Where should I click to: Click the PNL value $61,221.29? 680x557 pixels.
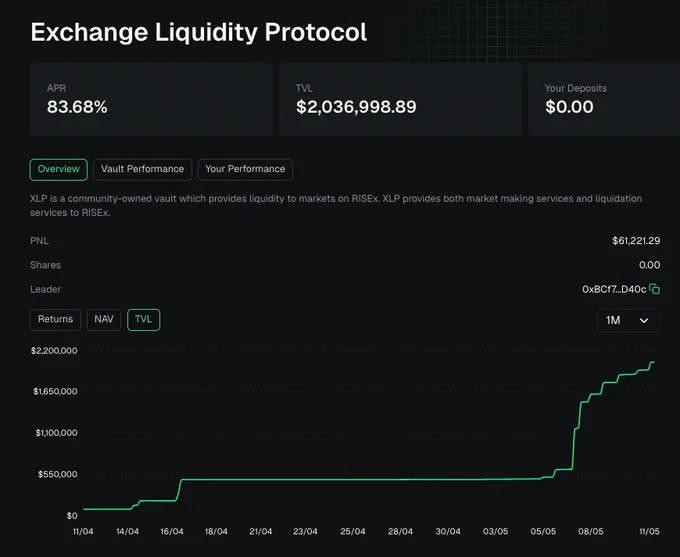(x=636, y=241)
